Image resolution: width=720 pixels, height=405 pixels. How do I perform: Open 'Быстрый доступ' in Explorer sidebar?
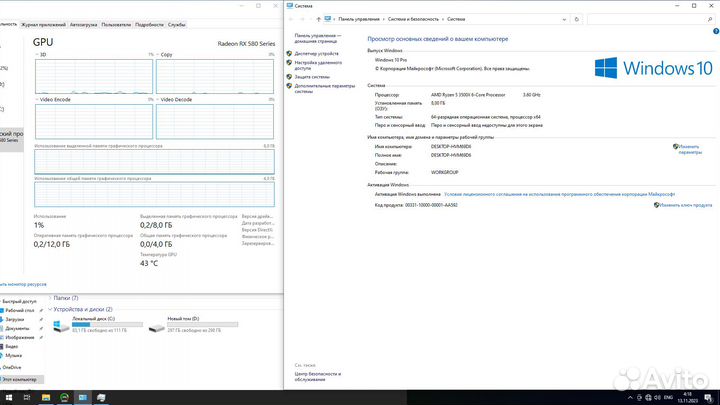pyautogui.click(x=19, y=302)
